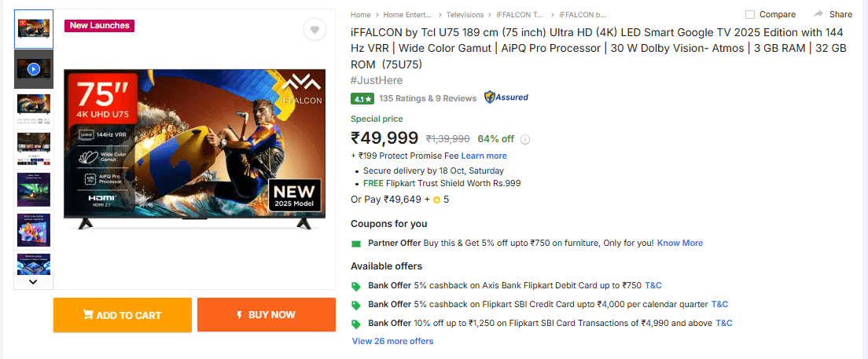The height and width of the screenshot is (359, 868).
Task: Navigate to Home breadcrumb link
Action: click(361, 15)
